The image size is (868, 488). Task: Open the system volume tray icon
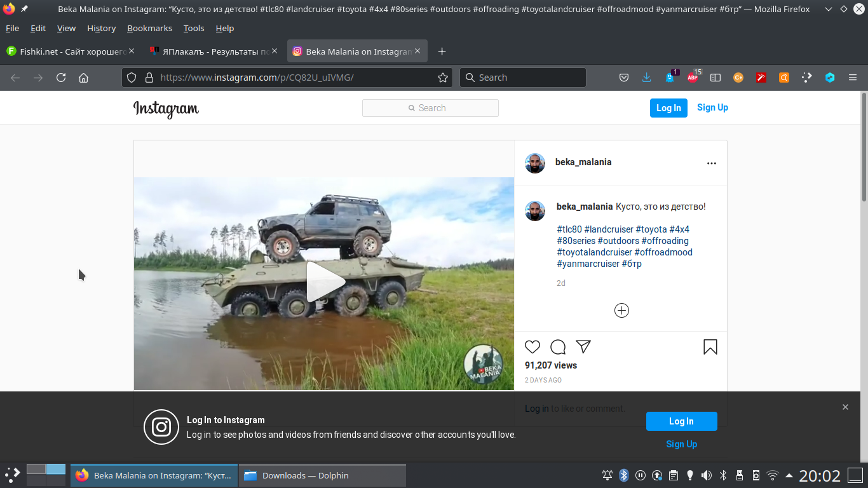[x=706, y=475]
